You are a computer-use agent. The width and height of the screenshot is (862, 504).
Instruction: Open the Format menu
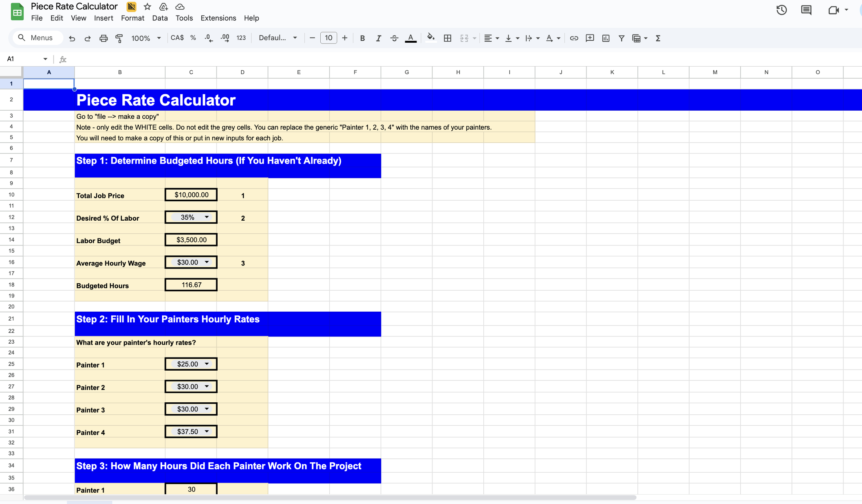[132, 18]
